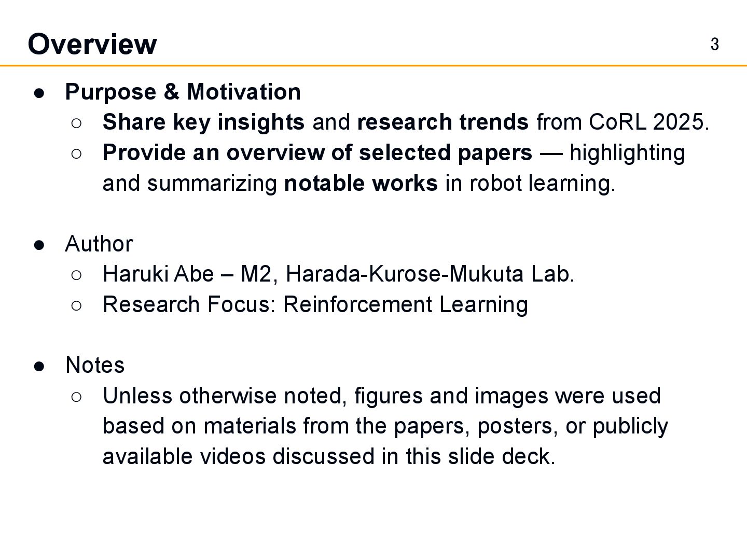
Task: Click the Notes bullet heading
Action: (x=95, y=366)
